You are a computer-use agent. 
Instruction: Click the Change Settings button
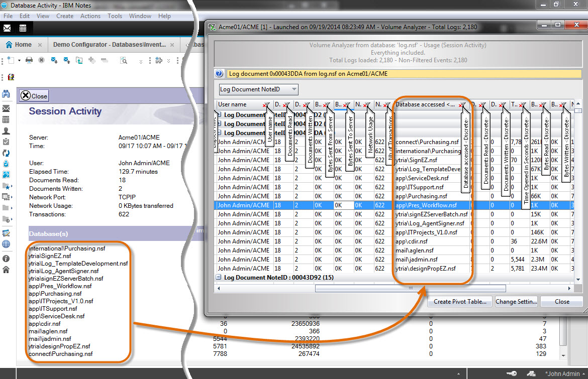(516, 302)
